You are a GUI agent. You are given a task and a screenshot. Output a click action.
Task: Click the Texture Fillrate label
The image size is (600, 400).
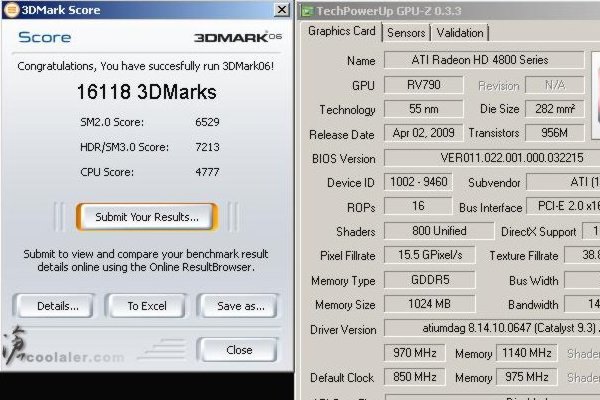pos(523,256)
